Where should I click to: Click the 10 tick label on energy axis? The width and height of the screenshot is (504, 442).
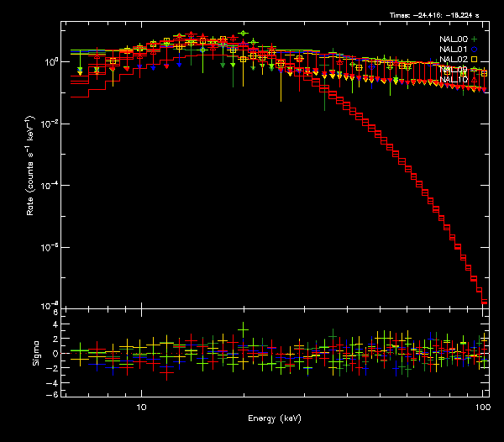[x=142, y=408]
